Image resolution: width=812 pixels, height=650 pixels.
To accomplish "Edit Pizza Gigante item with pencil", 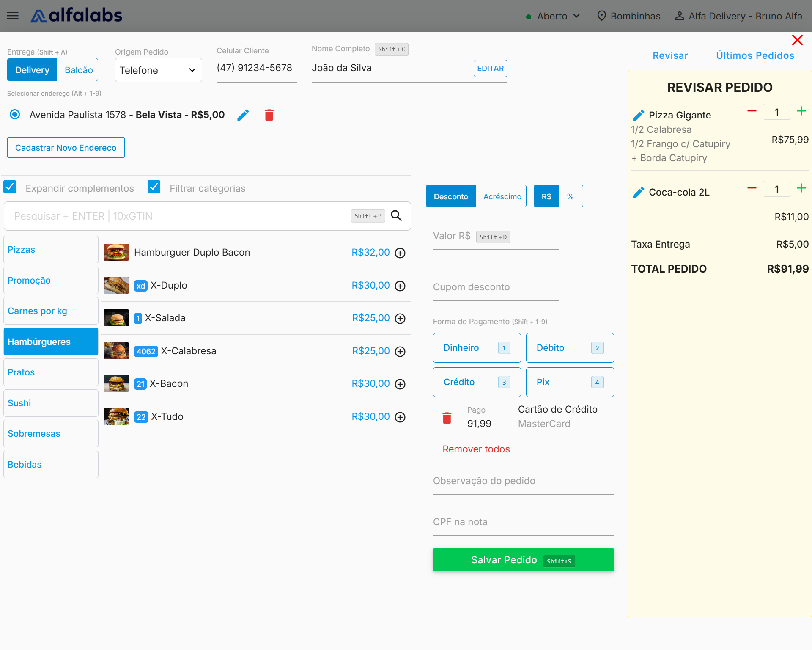I will [638, 116].
